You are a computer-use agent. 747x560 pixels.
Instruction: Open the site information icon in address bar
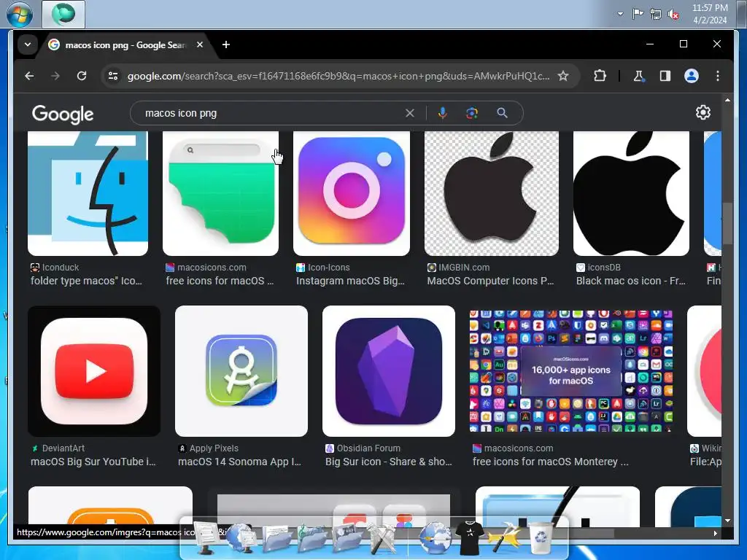tap(113, 76)
